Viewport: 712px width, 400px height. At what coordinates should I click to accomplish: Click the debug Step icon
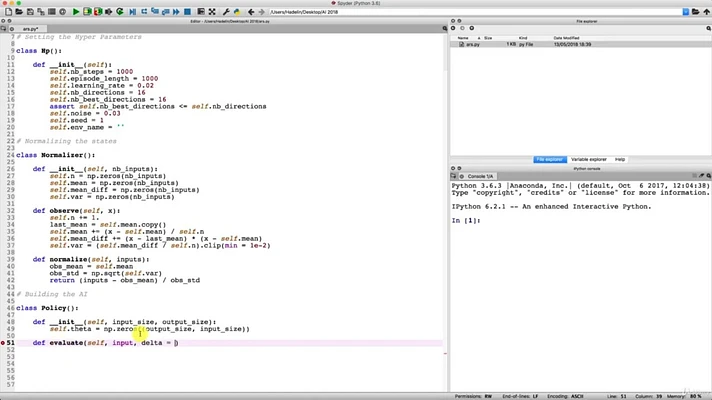144,12
